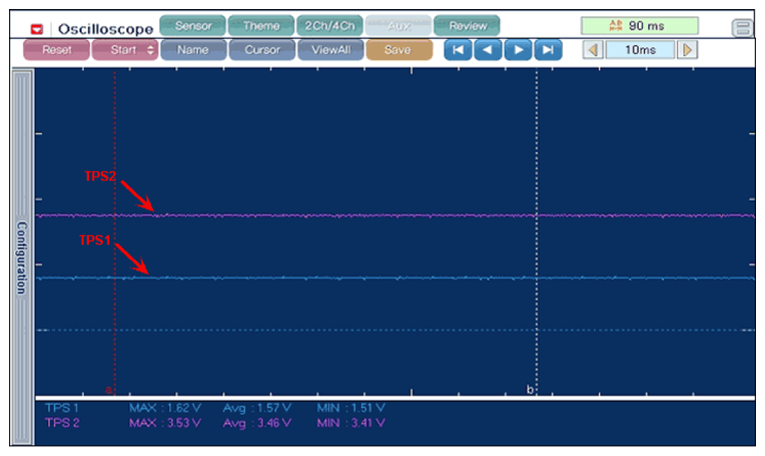Decrease the time base with the left arrow

(593, 50)
